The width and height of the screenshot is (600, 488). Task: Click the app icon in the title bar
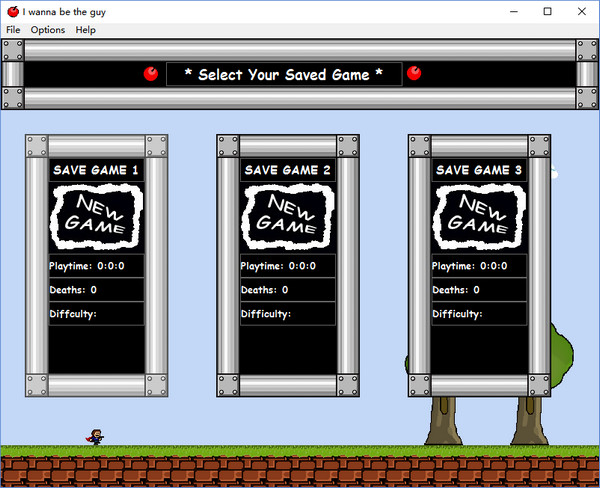tap(12, 11)
